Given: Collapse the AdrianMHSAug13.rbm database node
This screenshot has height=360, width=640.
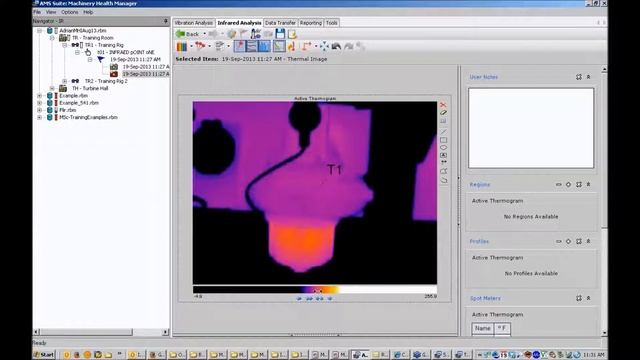Looking at the screenshot, I should (x=40, y=31).
